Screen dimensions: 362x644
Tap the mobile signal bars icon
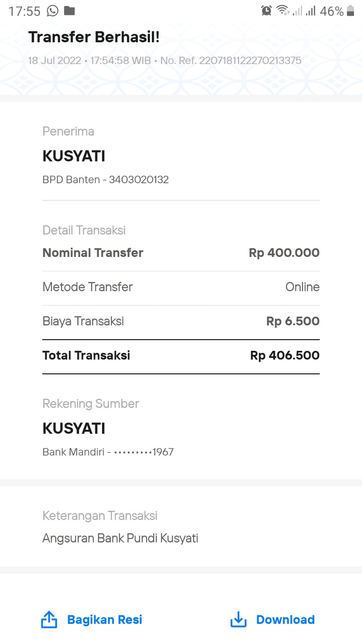310,11
